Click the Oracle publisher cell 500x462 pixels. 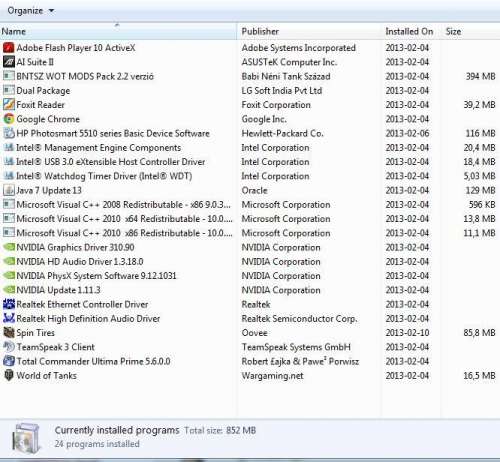pos(255,190)
